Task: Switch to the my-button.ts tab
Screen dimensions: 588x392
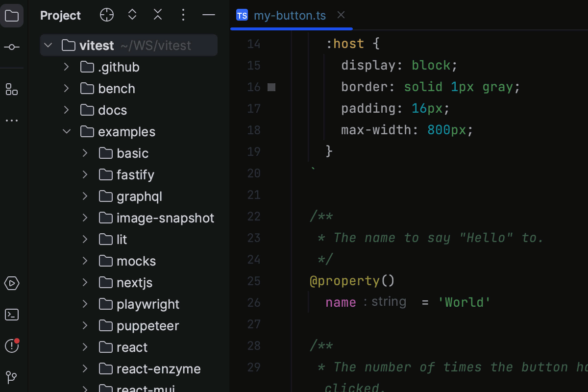Action: pos(289,15)
